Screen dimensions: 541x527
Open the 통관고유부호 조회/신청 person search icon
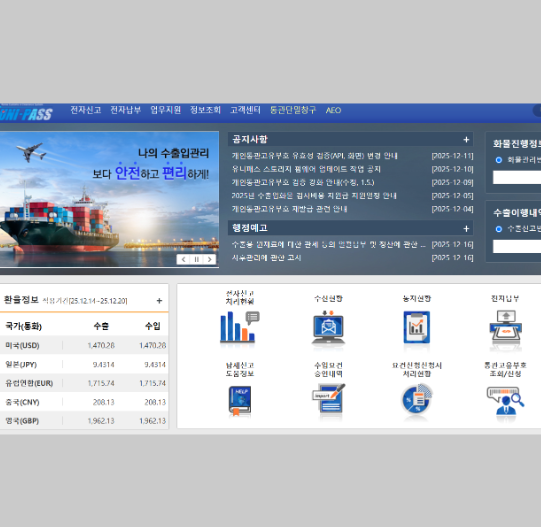(505, 400)
